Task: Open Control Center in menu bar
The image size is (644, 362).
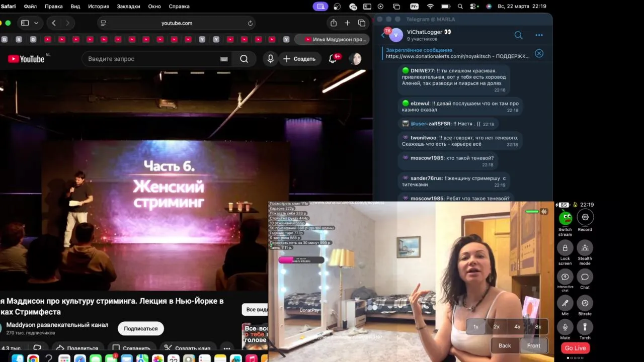Action: (x=474, y=7)
